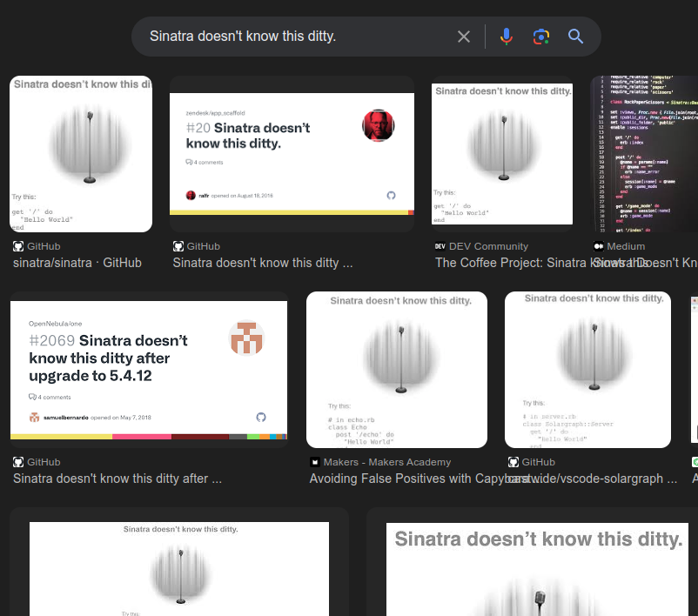Viewport: 698px width, 616px height.
Task: Open the zendesk app_scaffold #20 issue image
Action: pyautogui.click(x=291, y=154)
